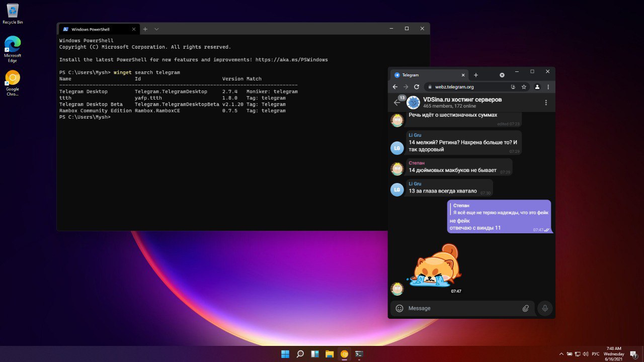Click yafp.ttth id in terminal output
Screen dimensions: 644x362
[148, 98]
